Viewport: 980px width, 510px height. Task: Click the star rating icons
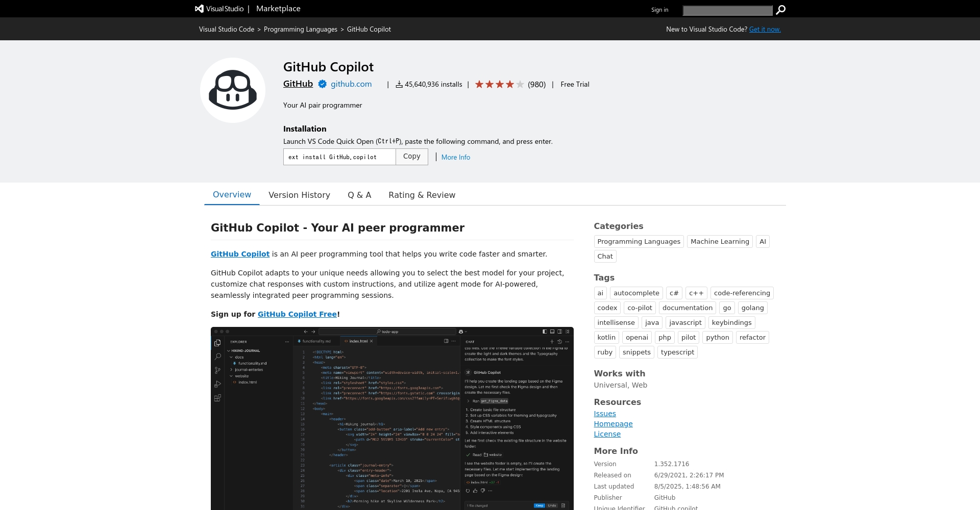coord(499,84)
